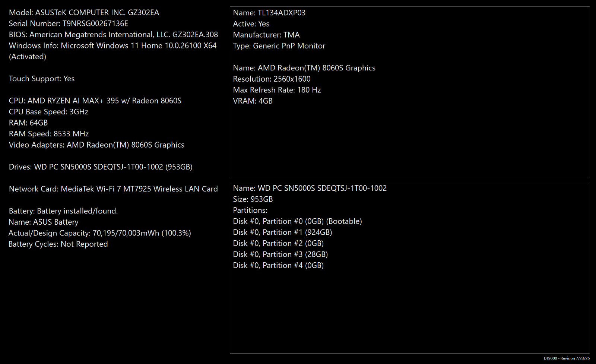Viewport: 596px width, 364px height.
Task: Click the Battery Cycles Not Reported line
Action: pos(58,244)
